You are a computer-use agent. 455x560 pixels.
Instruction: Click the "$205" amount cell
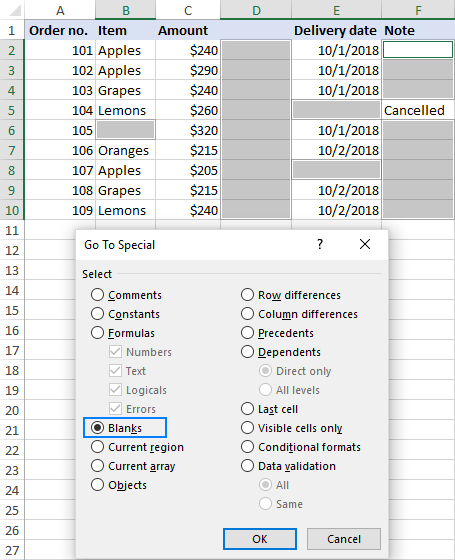(x=188, y=170)
